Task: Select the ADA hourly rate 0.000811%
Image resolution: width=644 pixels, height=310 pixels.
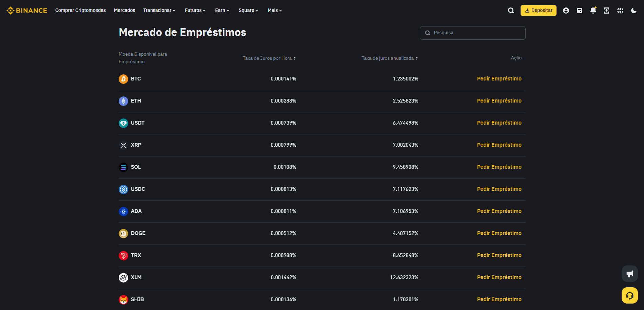Action: (x=284, y=211)
